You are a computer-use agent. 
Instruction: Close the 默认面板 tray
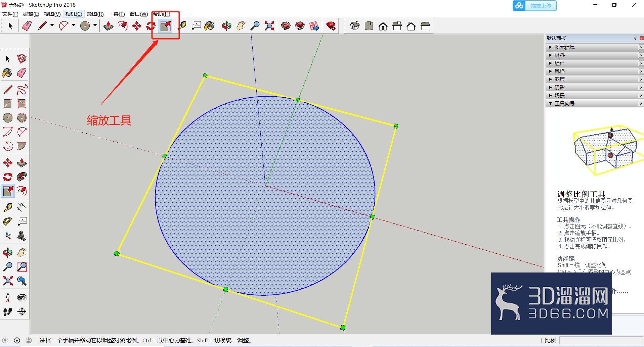(641, 38)
